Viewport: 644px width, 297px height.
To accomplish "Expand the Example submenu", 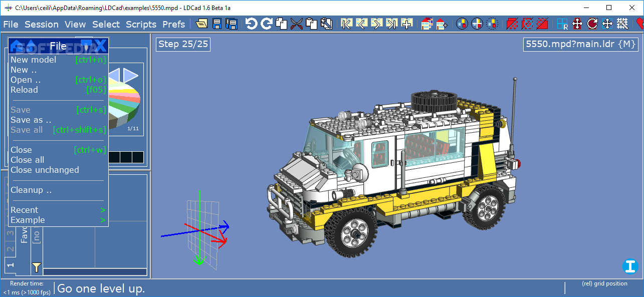I will pyautogui.click(x=58, y=220).
